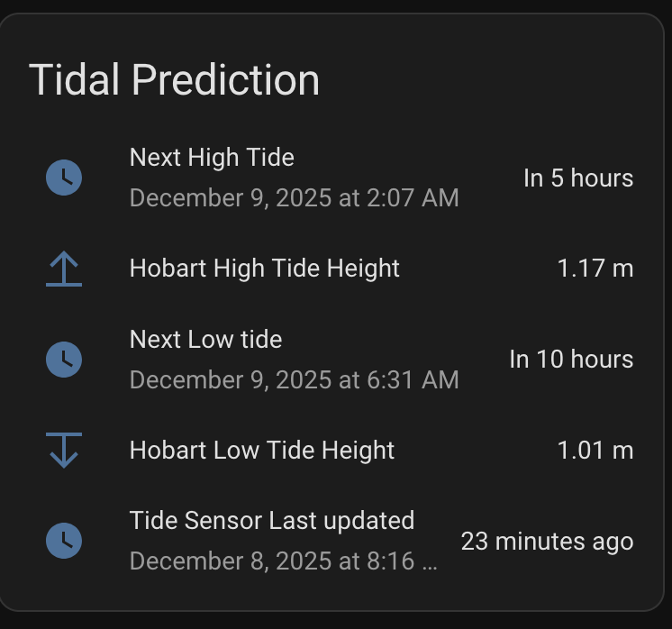Click the "In 10 hours" value
Viewport: 672px width, 629px height.
point(571,360)
